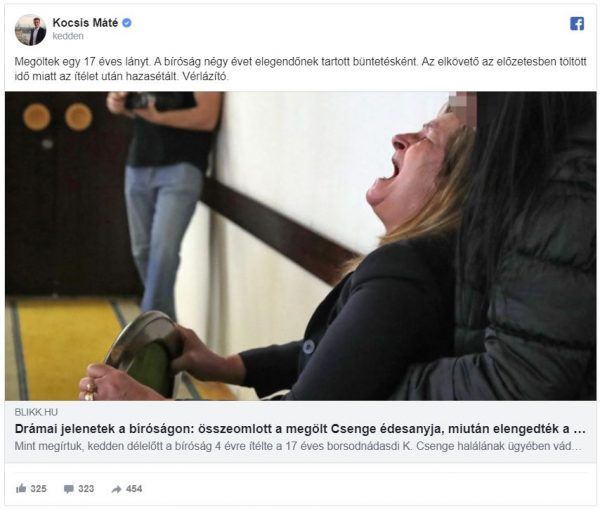Open article headline 'Drámai jelenetek a bíróságon'
Screen dimensions: 600x509
(300, 429)
